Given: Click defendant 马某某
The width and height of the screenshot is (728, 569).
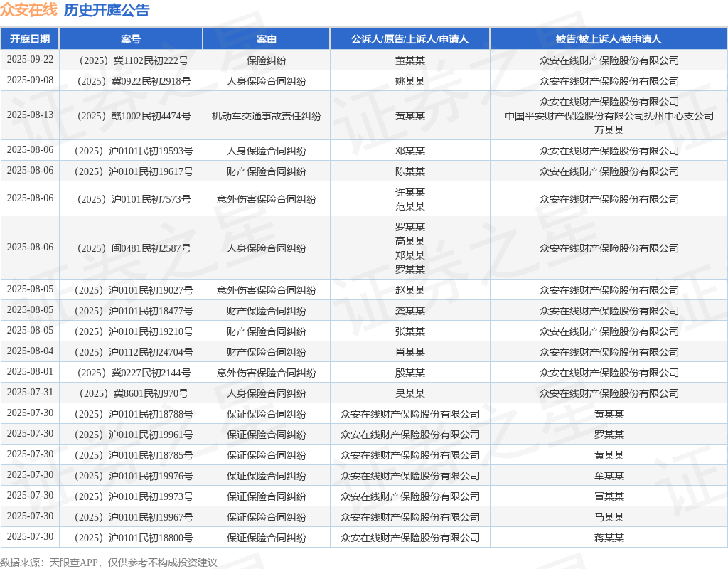Looking at the screenshot, I should click(x=609, y=517).
